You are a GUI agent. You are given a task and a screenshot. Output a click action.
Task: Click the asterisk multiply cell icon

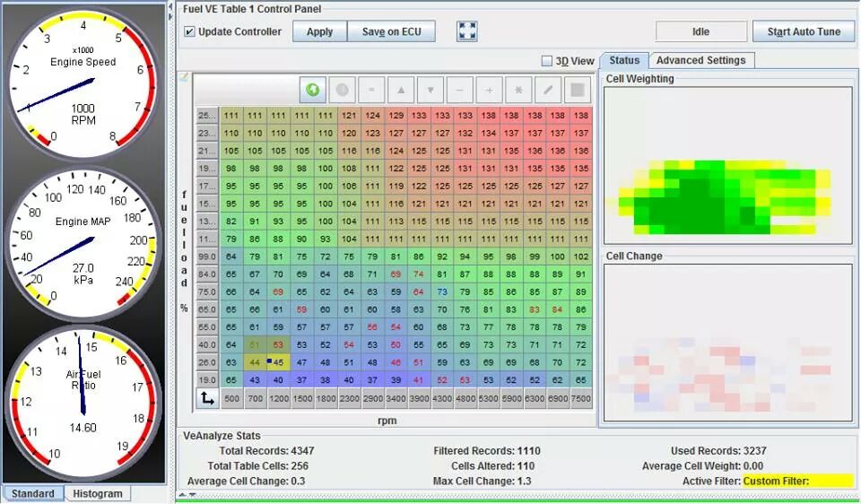(518, 90)
